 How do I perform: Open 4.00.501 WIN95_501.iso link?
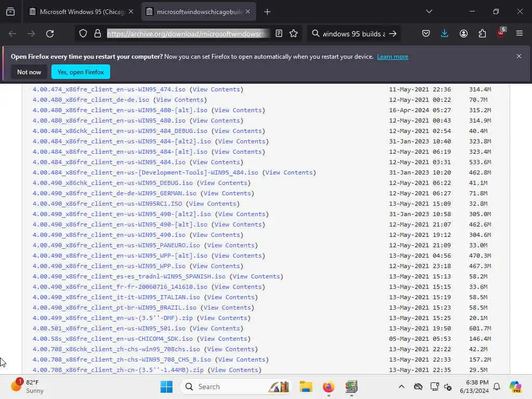click(109, 328)
